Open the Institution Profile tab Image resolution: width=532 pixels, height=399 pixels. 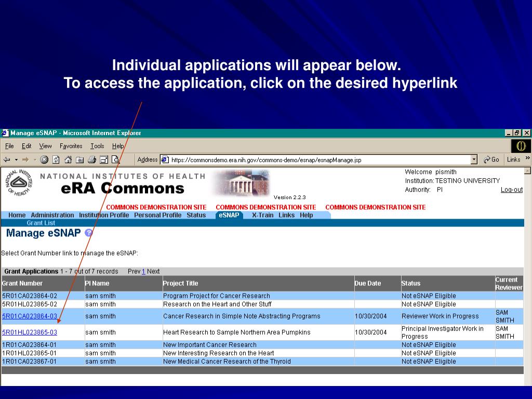point(104,215)
